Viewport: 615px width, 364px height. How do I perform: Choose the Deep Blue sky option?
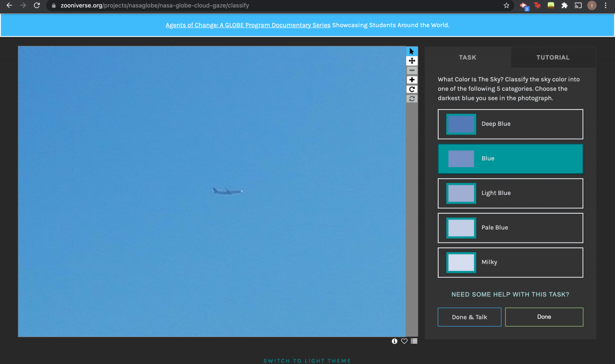coord(510,124)
